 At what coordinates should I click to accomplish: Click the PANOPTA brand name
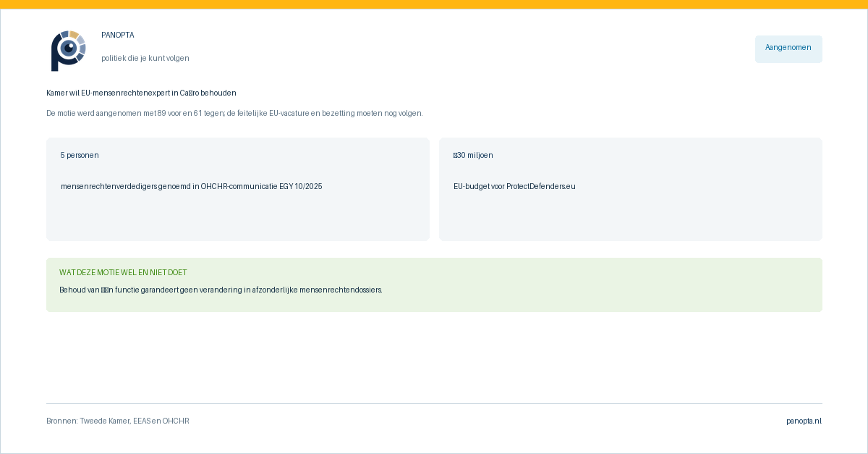click(x=118, y=35)
